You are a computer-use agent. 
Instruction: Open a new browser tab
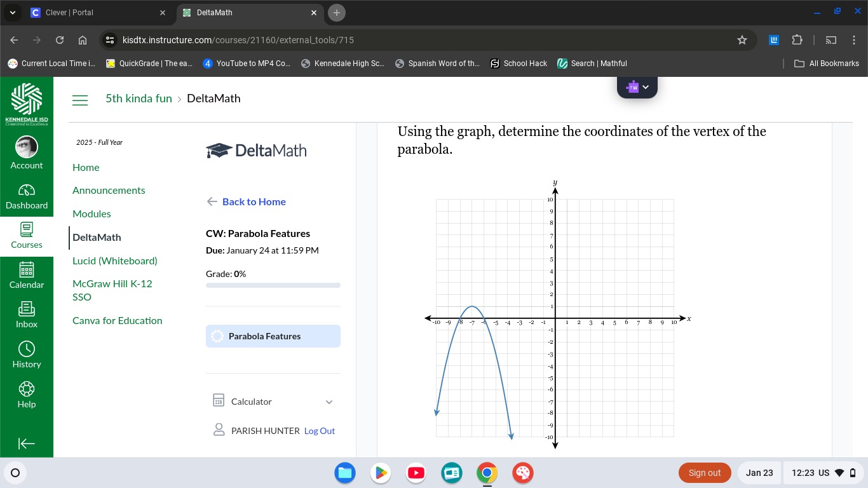coord(337,13)
